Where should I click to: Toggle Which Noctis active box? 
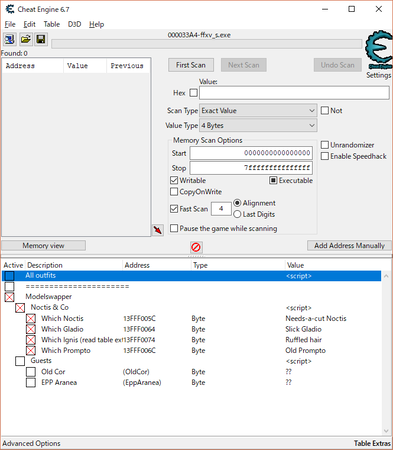(x=31, y=318)
